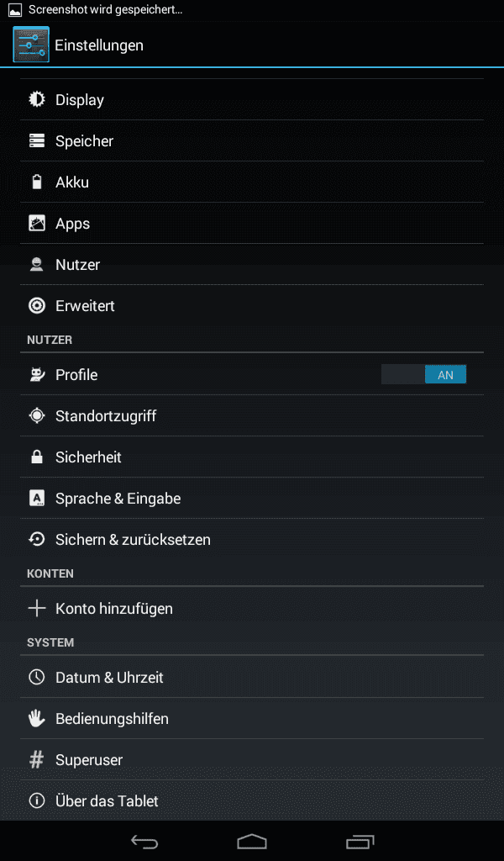Open Apps via its icon
This screenshot has width=504, height=861.
[x=37, y=223]
